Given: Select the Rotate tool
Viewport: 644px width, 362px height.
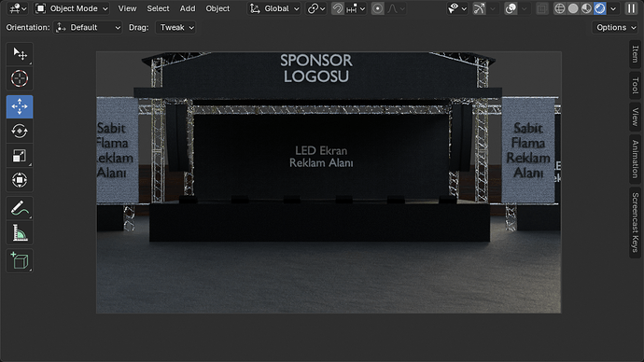Looking at the screenshot, I should pyautogui.click(x=20, y=132).
